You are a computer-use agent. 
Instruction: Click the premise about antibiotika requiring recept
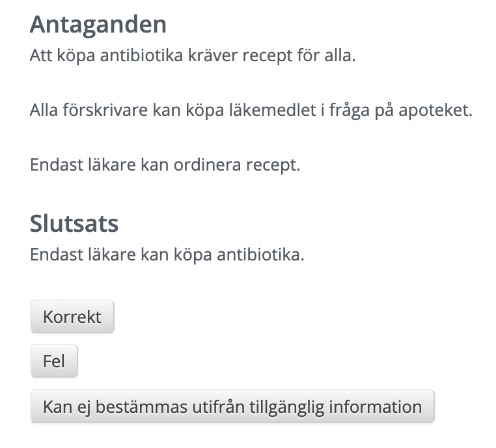(x=193, y=56)
